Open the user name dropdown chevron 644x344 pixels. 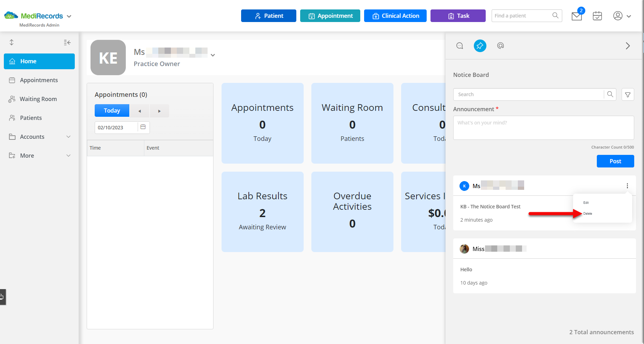212,55
